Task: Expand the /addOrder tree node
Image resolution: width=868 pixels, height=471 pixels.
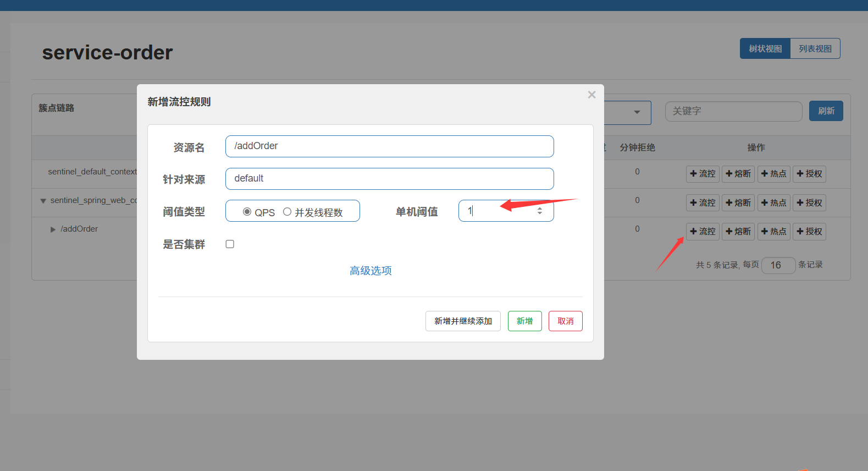Action: (x=53, y=229)
